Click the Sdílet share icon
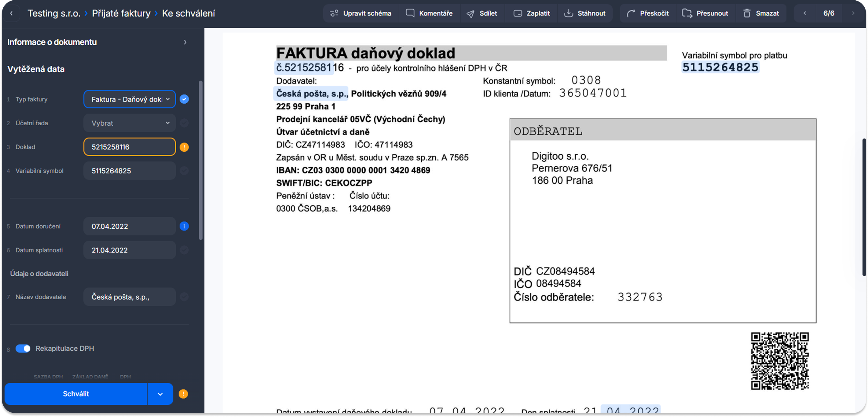Screen dimensions: 868x417 [x=471, y=13]
